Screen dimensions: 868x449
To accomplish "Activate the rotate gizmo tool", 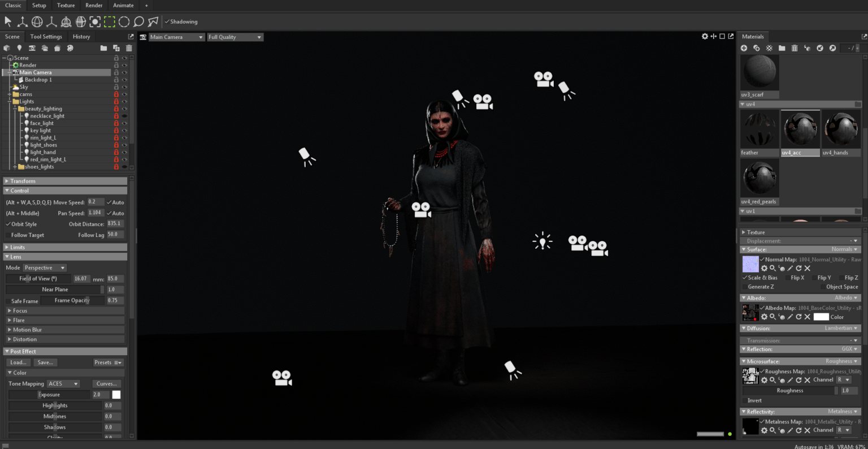I will pyautogui.click(x=37, y=21).
